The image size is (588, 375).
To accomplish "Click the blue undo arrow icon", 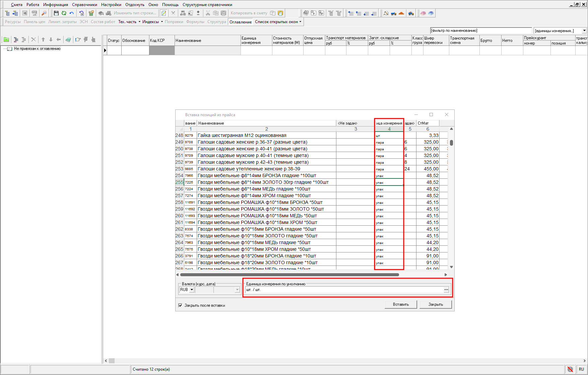I will [72, 13].
